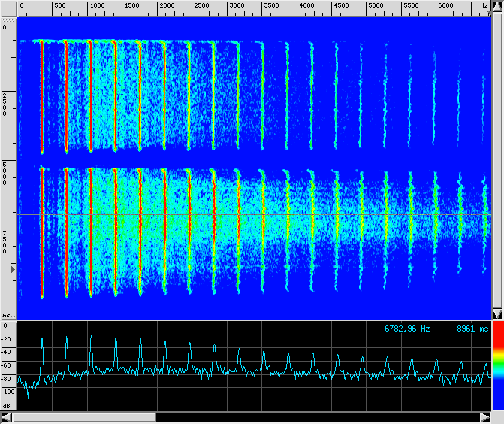Click the 8961 ms time readout
Viewport: 504px width, 424px height.
pyautogui.click(x=472, y=329)
